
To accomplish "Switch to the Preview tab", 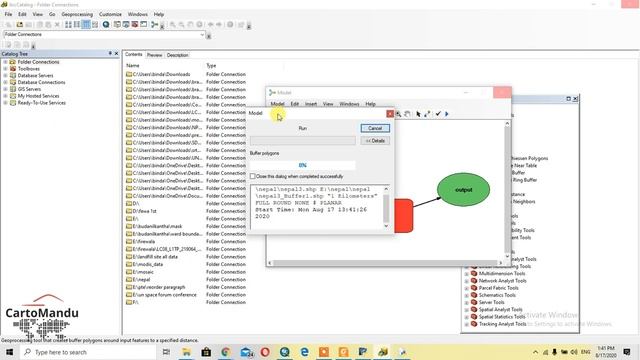I will tap(154, 55).
